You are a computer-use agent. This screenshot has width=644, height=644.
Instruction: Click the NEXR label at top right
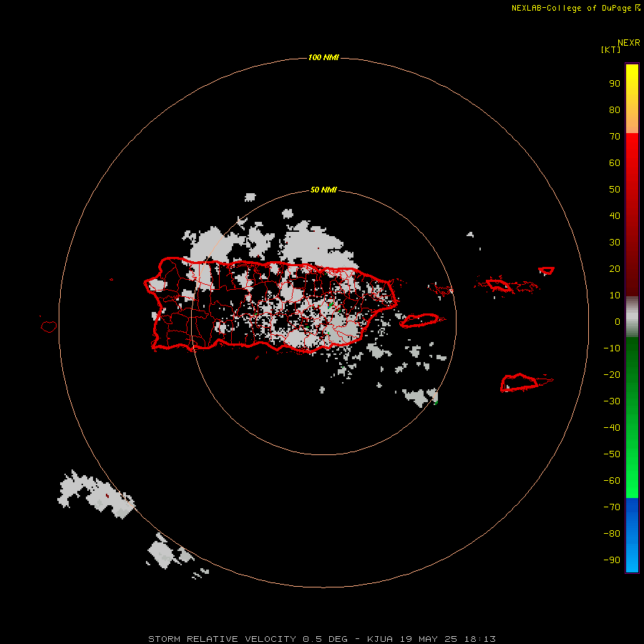[628, 43]
